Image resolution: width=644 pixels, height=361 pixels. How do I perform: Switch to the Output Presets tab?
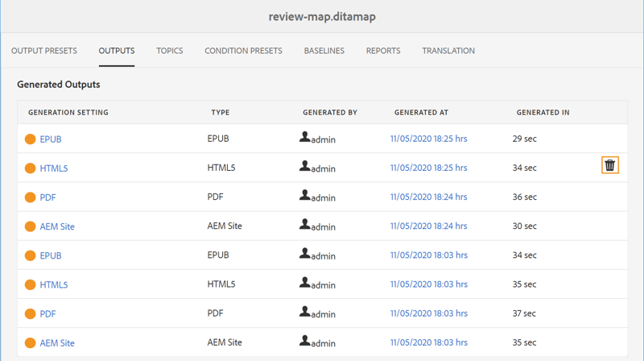(x=44, y=51)
